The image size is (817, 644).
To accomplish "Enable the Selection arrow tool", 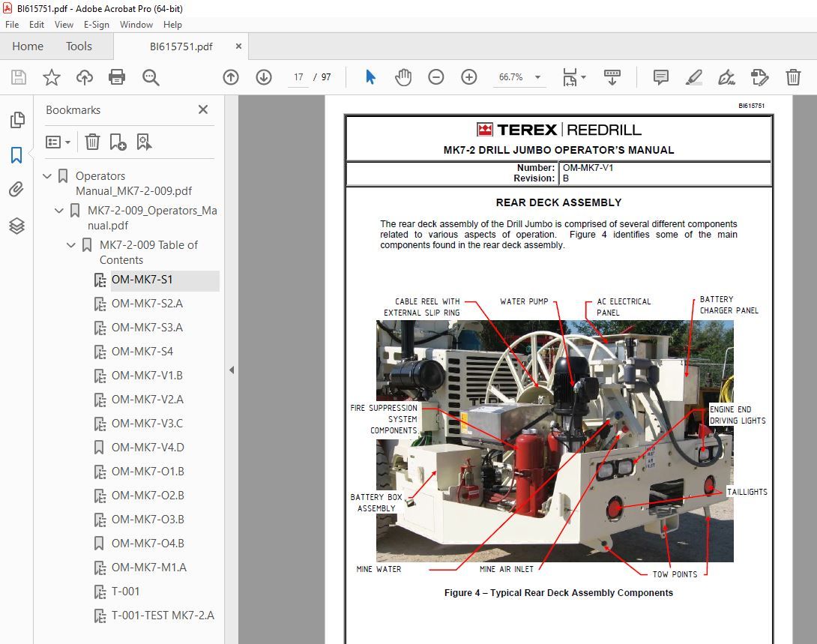I will coord(370,77).
